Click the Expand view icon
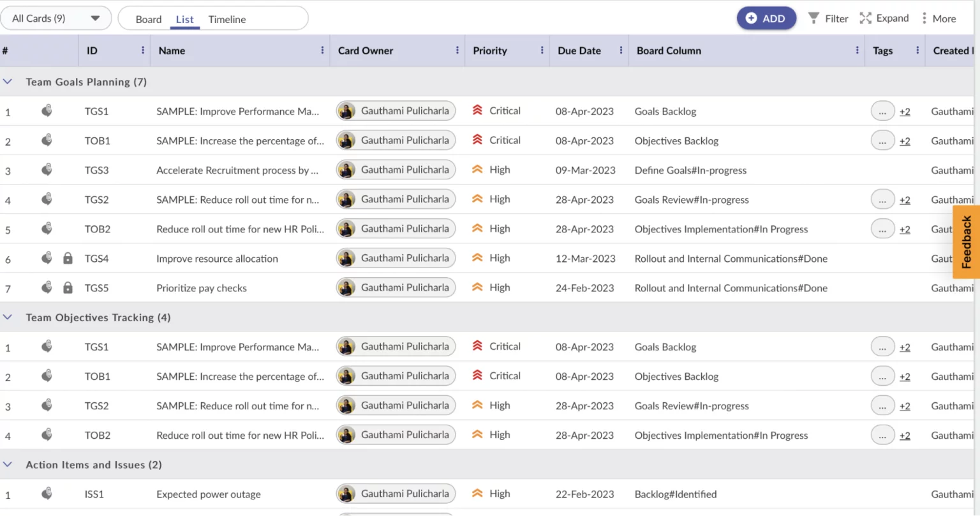This screenshot has width=980, height=516. point(866,18)
